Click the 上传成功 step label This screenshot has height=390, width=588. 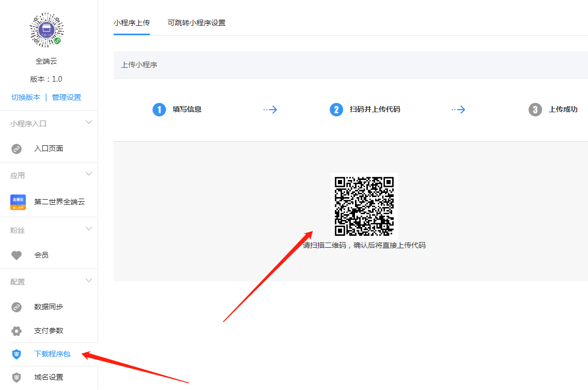[563, 109]
